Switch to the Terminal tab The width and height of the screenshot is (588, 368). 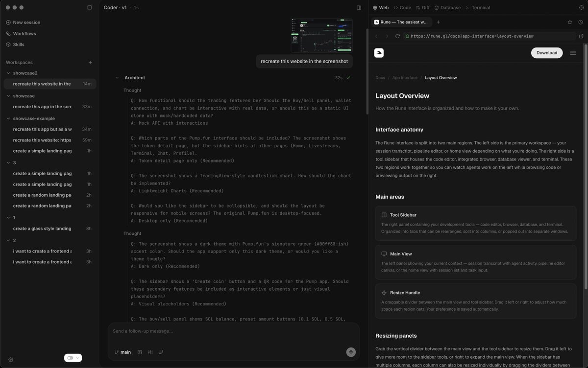tap(478, 8)
